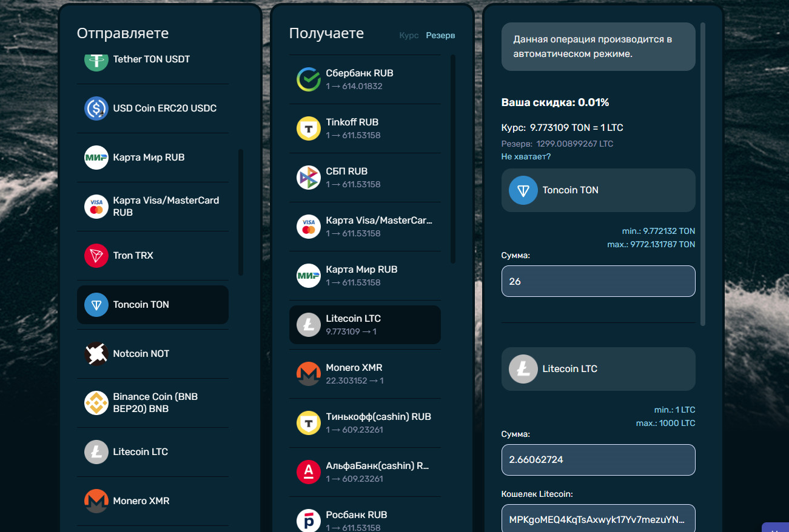Viewport: 789px width, 532px height.
Task: Click the Карта Мир icon in Получаете
Action: [308, 276]
